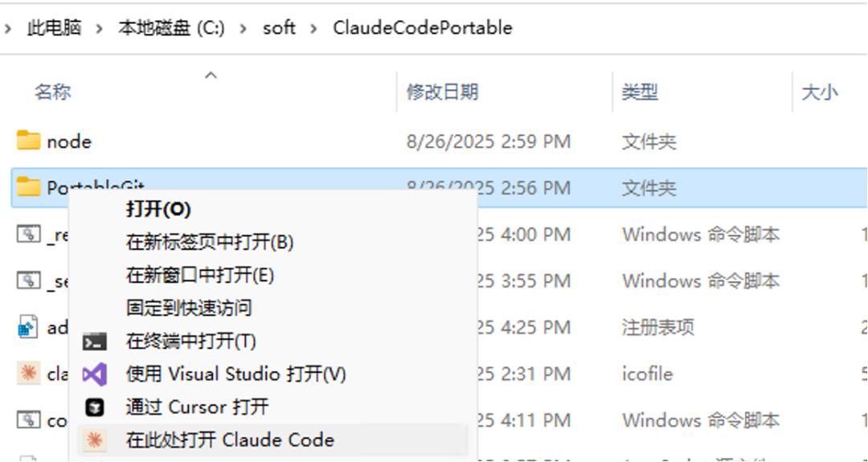Click the Visual Studio icon in menu

(95, 374)
